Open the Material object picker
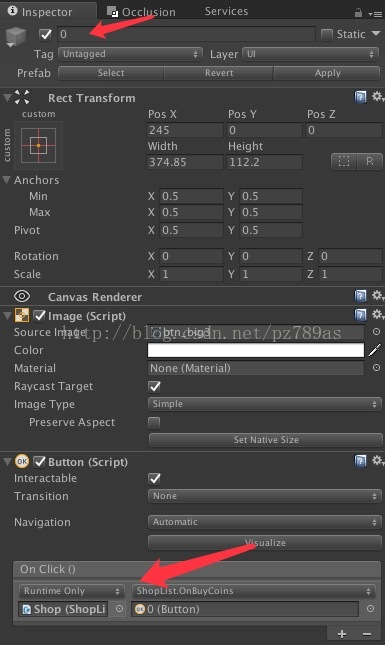This screenshot has height=645, width=385. 376,368
